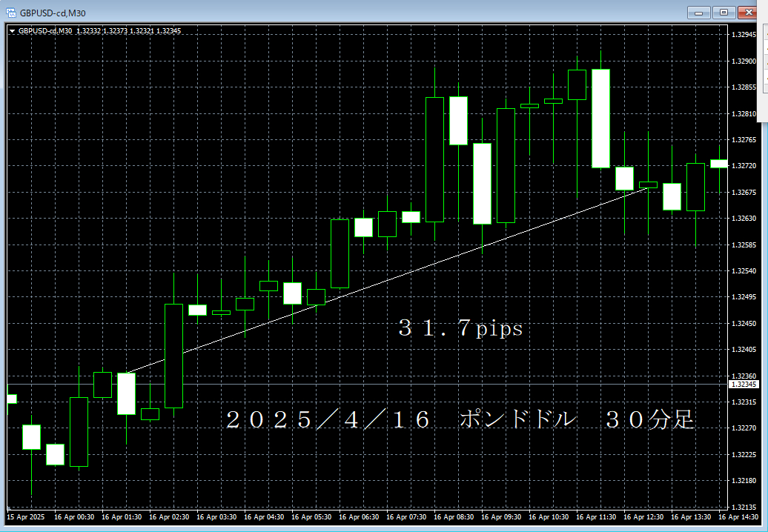Click the '16 Apr 10:30' time axis label
The image size is (768, 532).
[x=549, y=517]
